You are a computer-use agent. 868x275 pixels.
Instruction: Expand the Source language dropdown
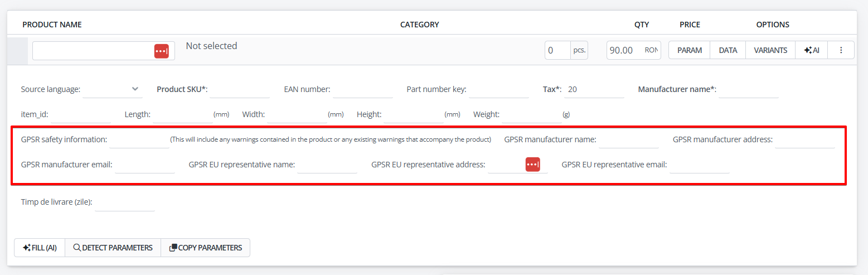113,89
